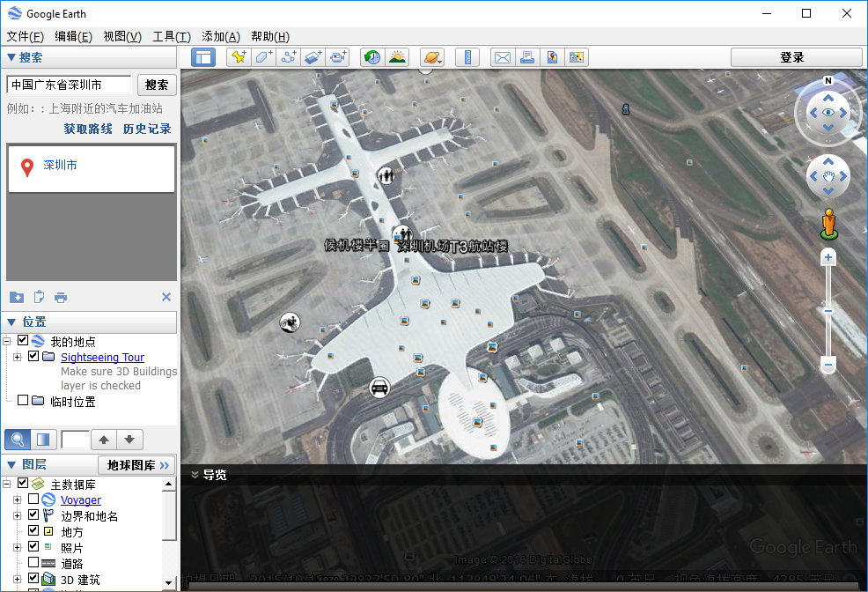Open the 添加(A) menu

point(220,36)
